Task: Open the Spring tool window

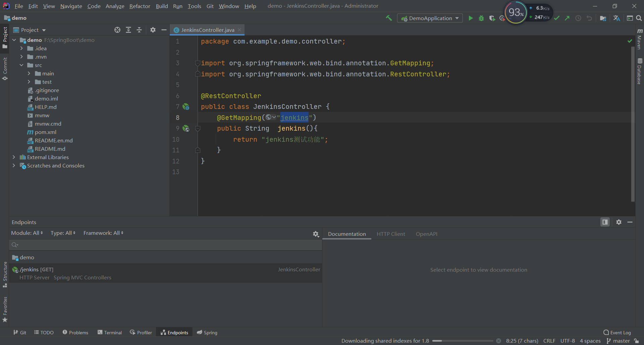Action: click(x=207, y=332)
